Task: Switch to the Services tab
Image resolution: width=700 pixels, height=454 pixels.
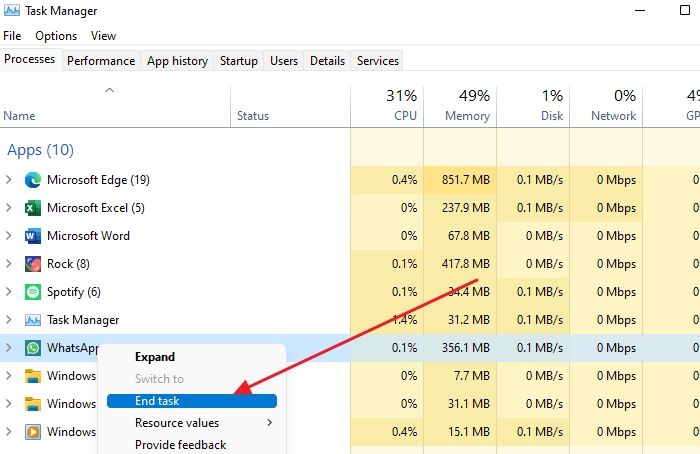Action: (378, 61)
